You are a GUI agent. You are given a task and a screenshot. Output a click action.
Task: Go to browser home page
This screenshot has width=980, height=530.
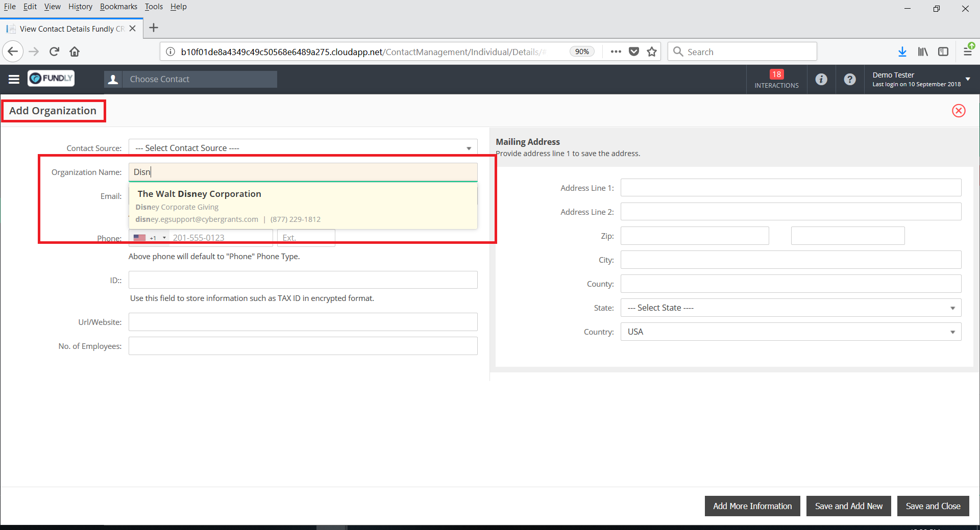click(75, 52)
